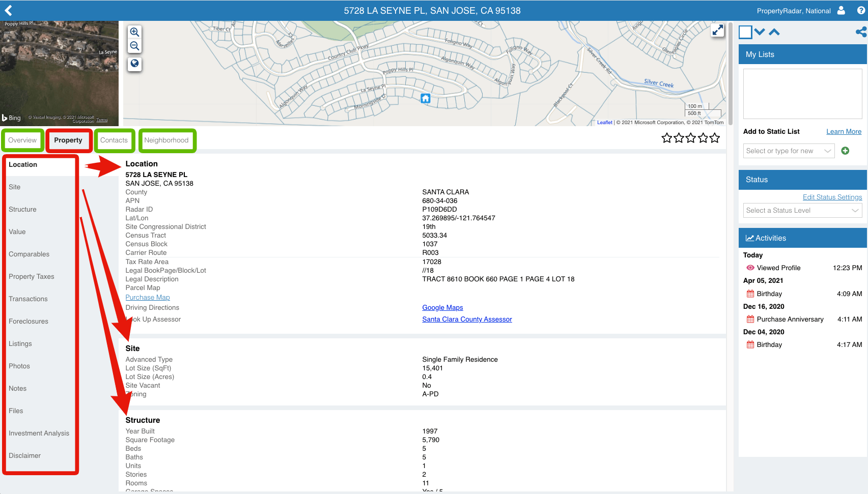This screenshot has width=868, height=494.
Task: Click Purchase Anniversary calendar icon
Action: point(750,319)
